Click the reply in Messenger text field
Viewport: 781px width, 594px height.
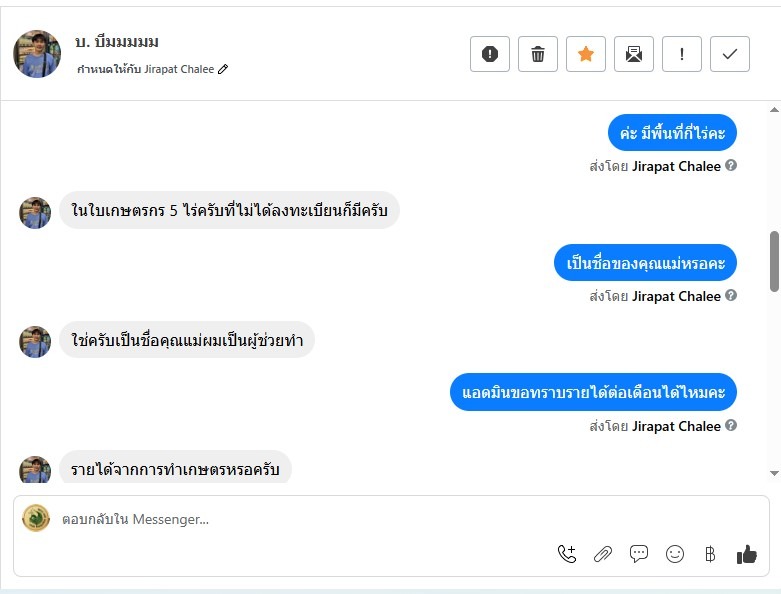(300, 519)
